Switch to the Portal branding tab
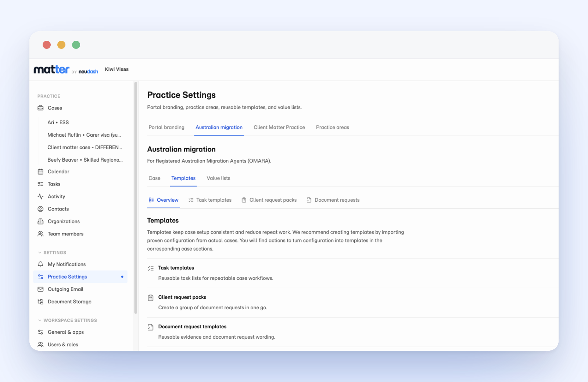588x382 pixels. 166,127
